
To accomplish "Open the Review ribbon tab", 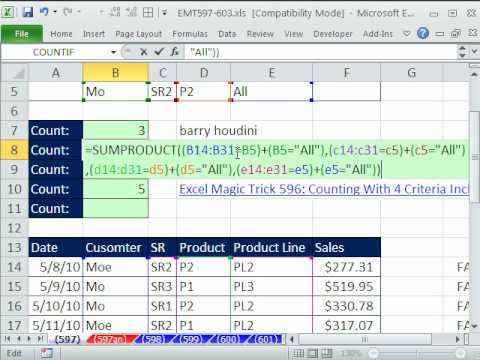I will [x=260, y=34].
